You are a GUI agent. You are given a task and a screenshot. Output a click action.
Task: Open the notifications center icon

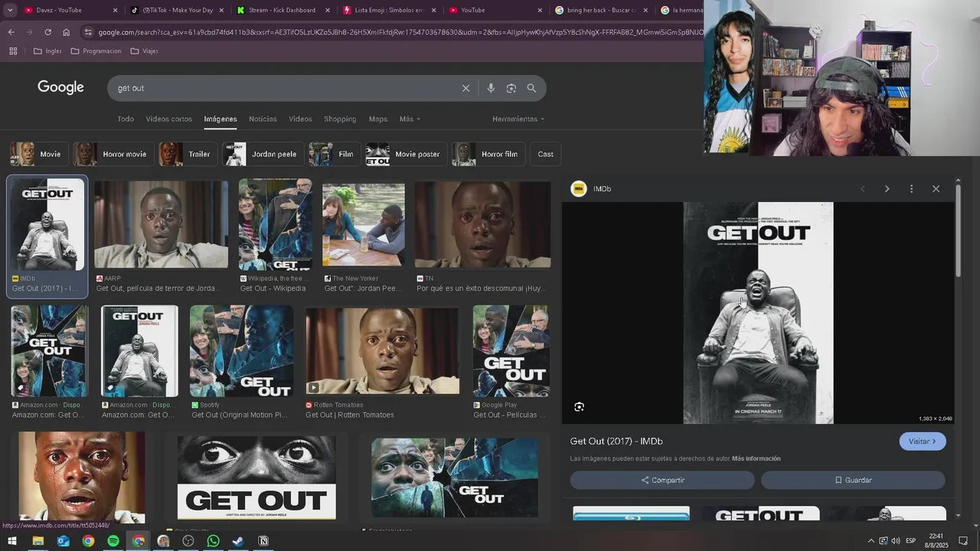pyautogui.click(x=963, y=541)
